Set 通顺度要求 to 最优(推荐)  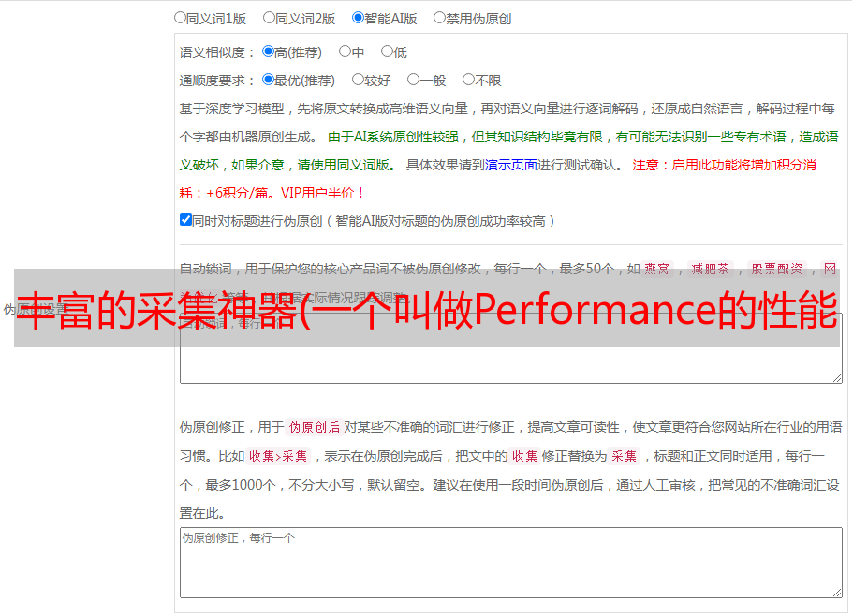click(268, 80)
